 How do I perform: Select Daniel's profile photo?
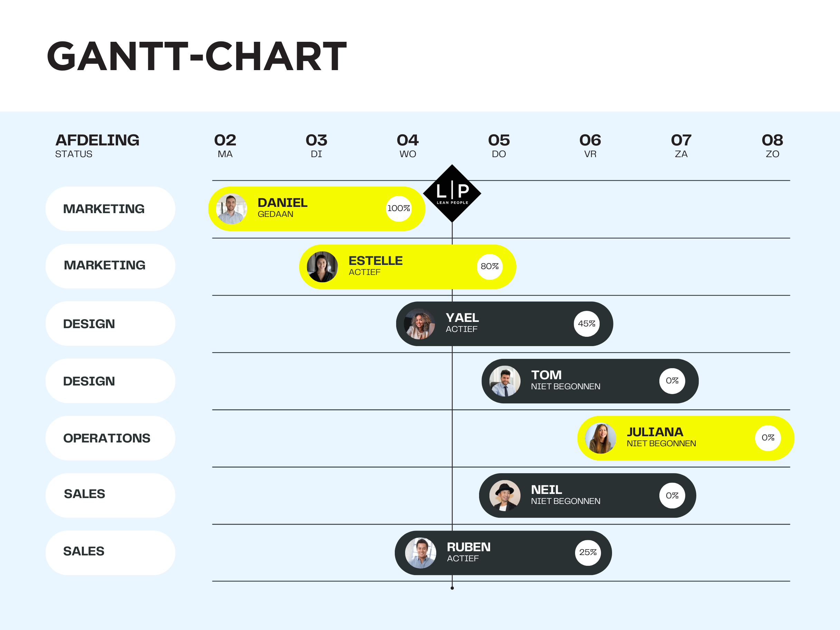(231, 209)
